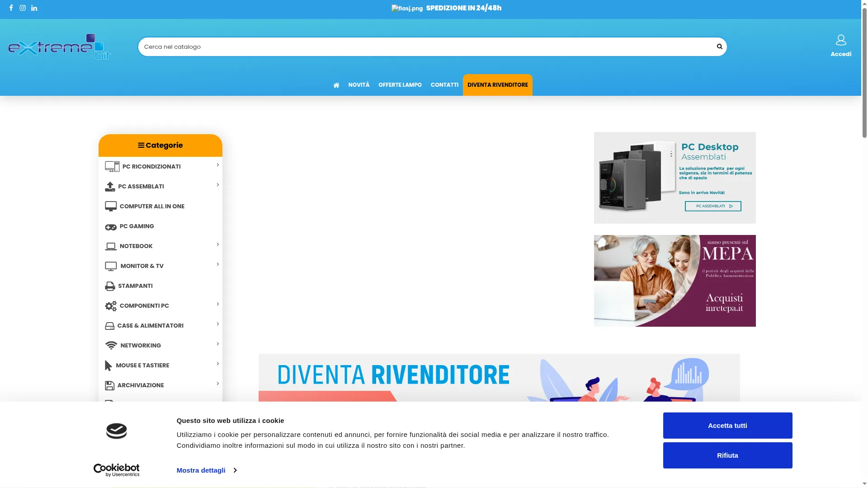Accept all cookies with Accetta tutti
This screenshot has height=488, width=868.
(x=727, y=426)
